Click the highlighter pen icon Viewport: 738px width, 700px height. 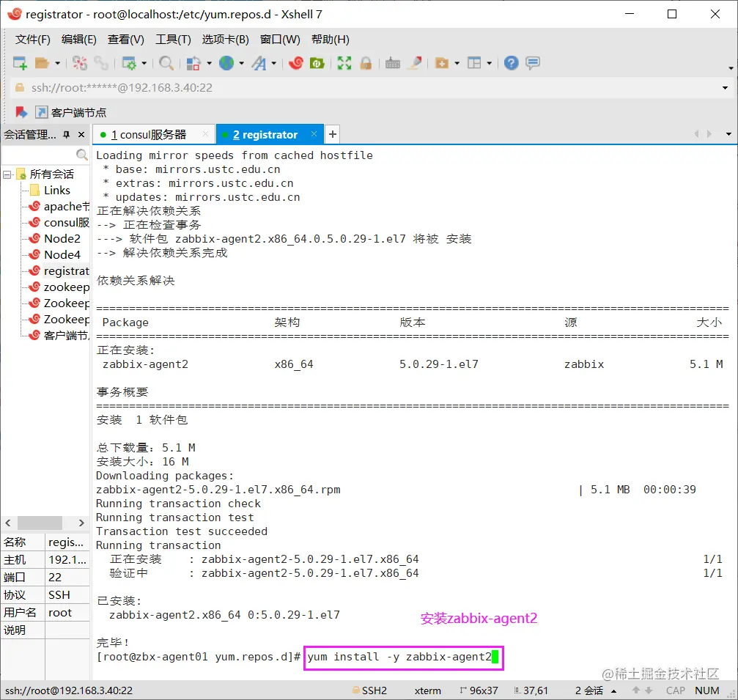pos(415,63)
